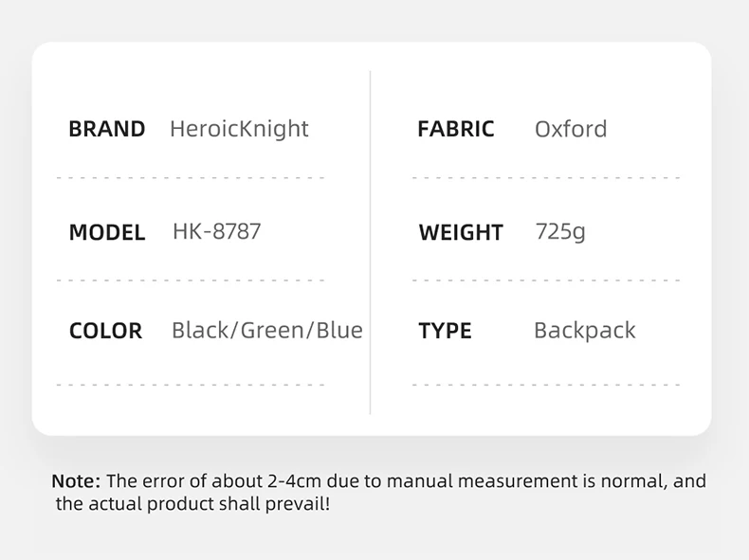This screenshot has height=560, width=749.
Task: Select the 725g weight value
Action: (560, 232)
